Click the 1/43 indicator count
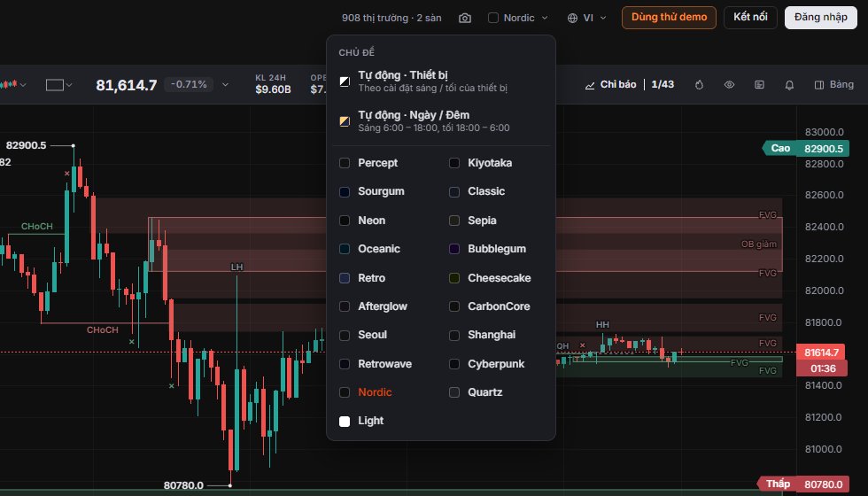 [663, 85]
